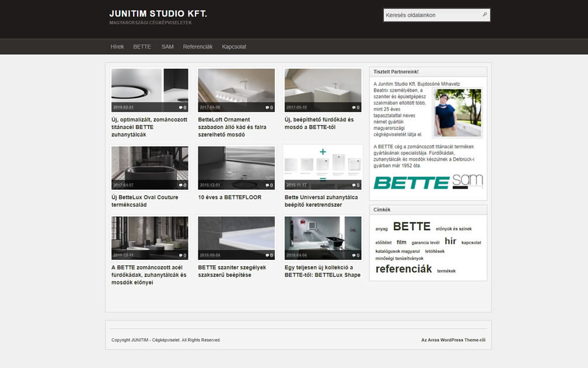Open the Referenciák menu item

pyautogui.click(x=198, y=47)
